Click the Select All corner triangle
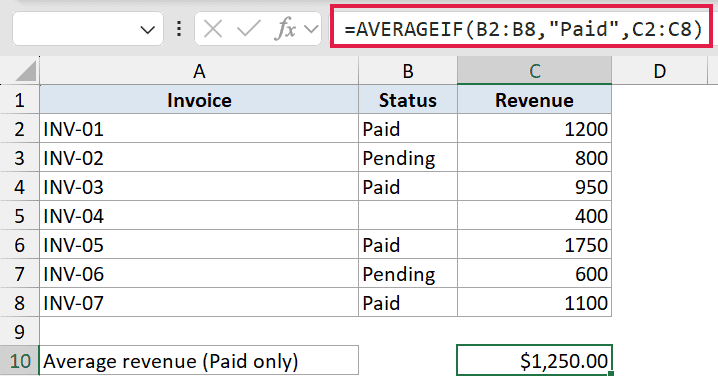The width and height of the screenshot is (718, 376). click(26, 71)
